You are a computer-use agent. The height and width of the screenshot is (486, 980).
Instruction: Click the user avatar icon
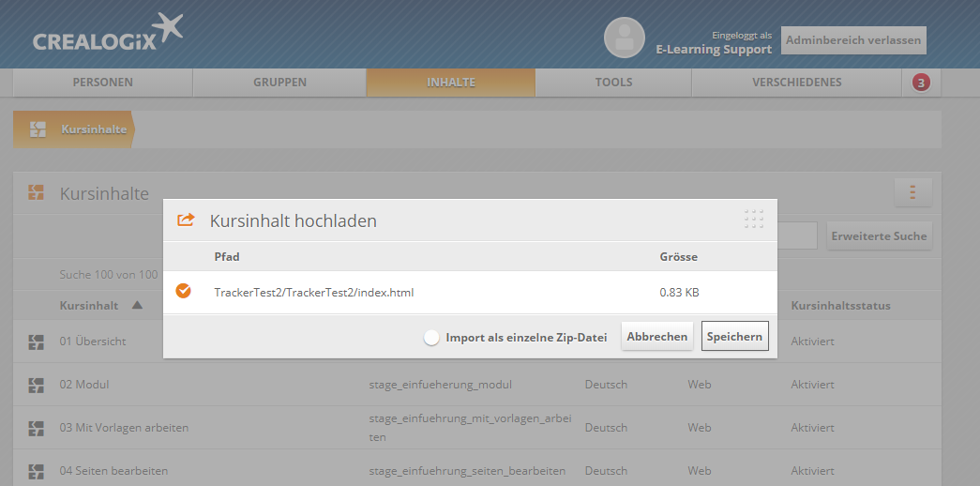coord(624,38)
